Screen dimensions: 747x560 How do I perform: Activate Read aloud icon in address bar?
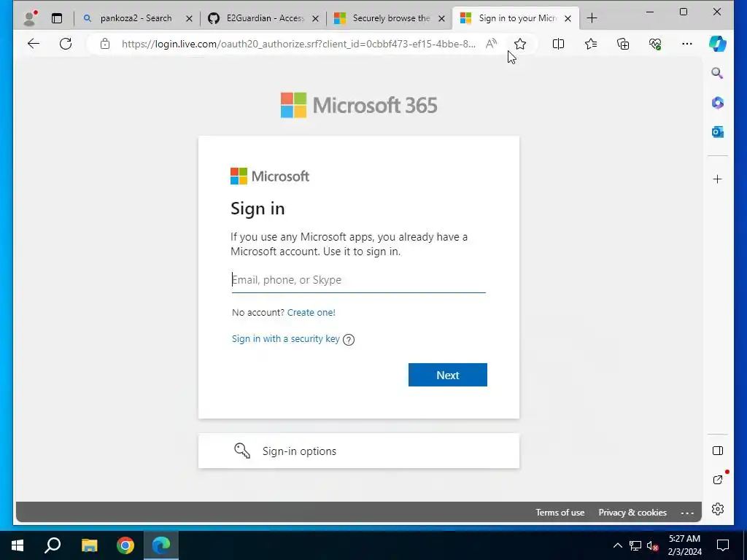[491, 44]
